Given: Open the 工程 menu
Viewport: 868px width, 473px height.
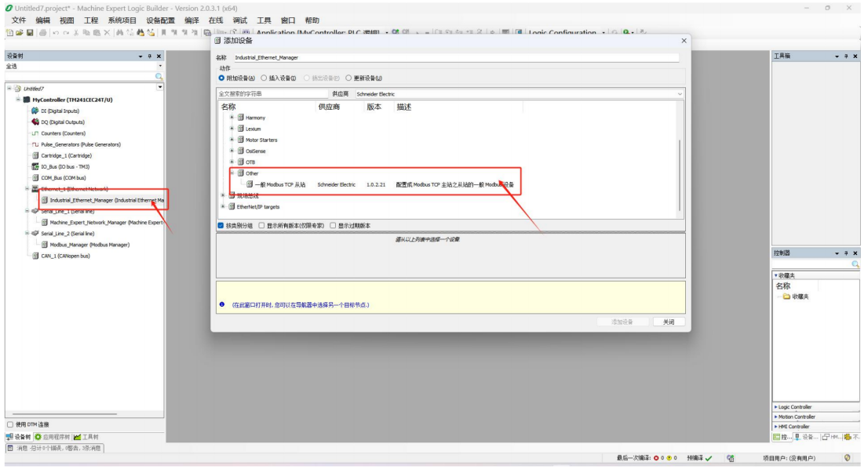Looking at the screenshot, I should (x=91, y=20).
